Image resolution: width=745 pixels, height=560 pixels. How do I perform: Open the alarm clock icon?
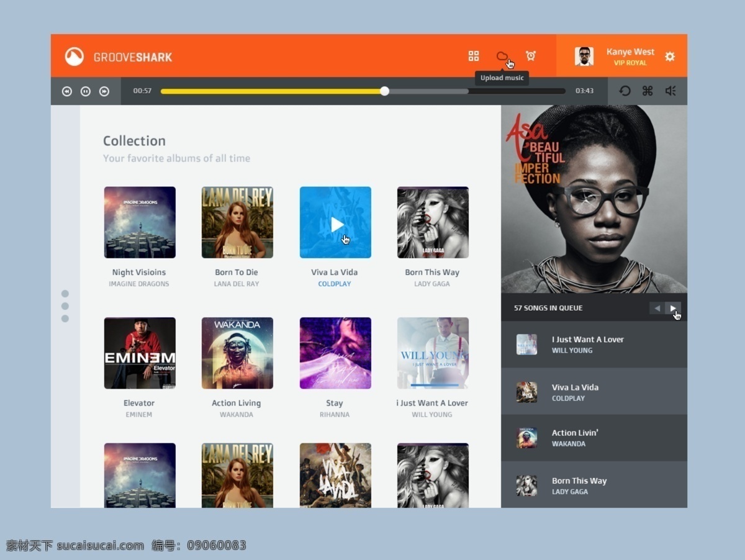pos(531,56)
